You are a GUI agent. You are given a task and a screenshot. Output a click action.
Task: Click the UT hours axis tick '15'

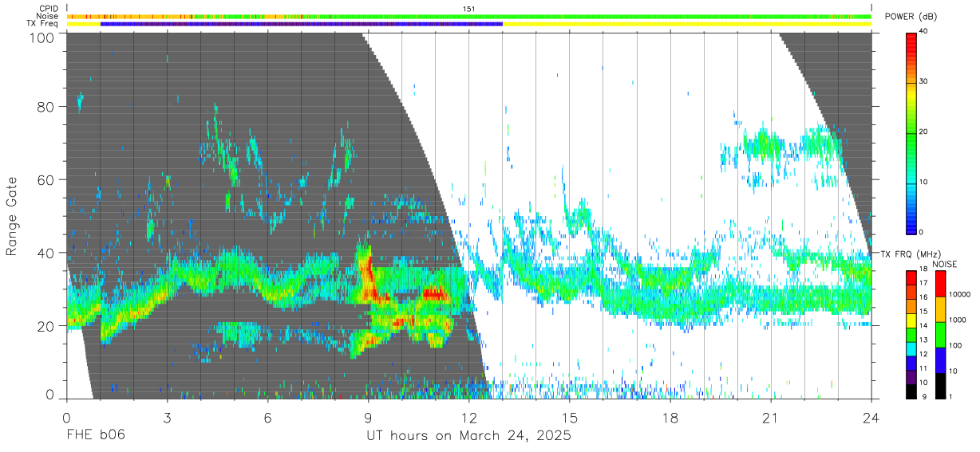pos(570,418)
